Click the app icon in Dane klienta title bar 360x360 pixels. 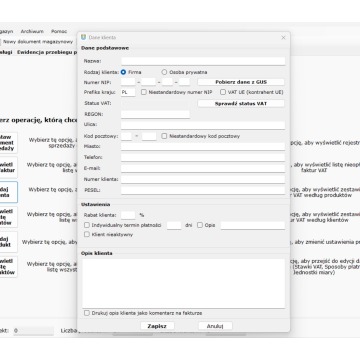(83, 37)
